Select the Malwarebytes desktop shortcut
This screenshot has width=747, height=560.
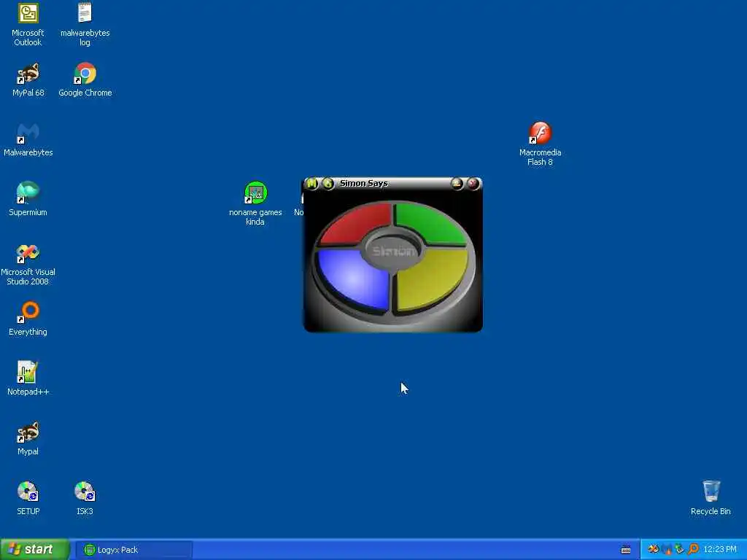[x=28, y=139]
